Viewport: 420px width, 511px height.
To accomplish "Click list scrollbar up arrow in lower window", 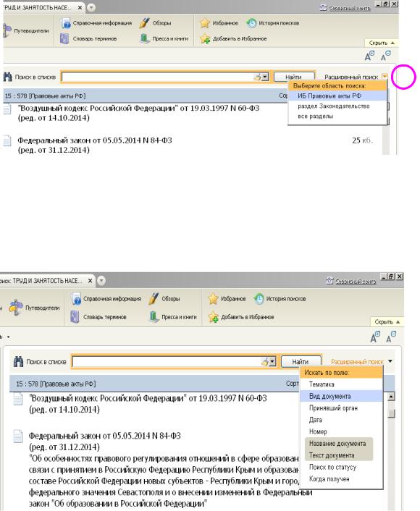I will pyautogui.click(x=391, y=397).
